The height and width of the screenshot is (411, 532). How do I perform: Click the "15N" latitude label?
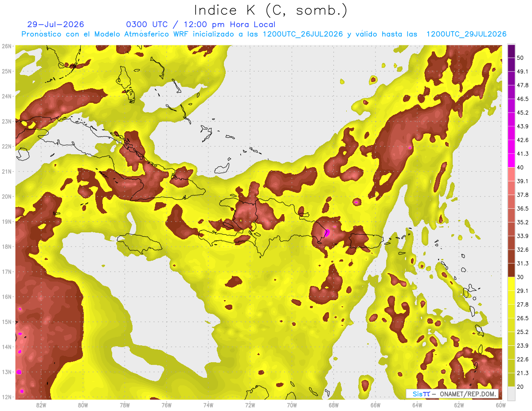[x=7, y=321]
